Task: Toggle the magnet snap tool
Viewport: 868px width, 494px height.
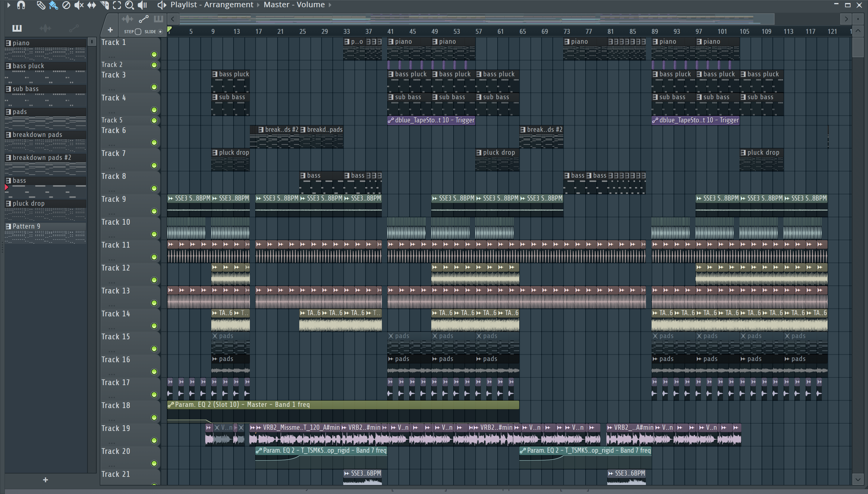Action: coord(21,5)
